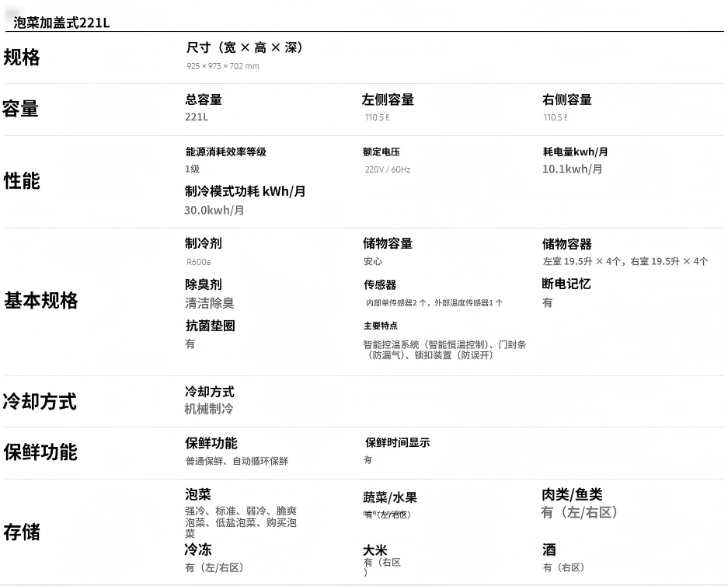Click the 总容量 label
This screenshot has height=586, width=728.
coord(204,99)
